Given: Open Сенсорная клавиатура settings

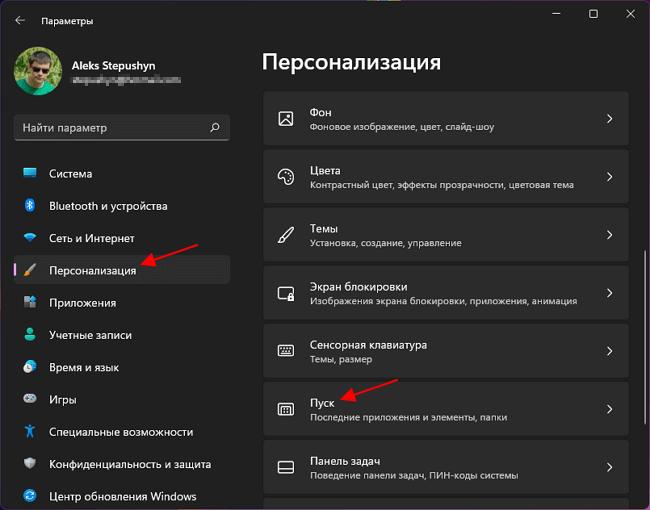Looking at the screenshot, I should click(446, 351).
